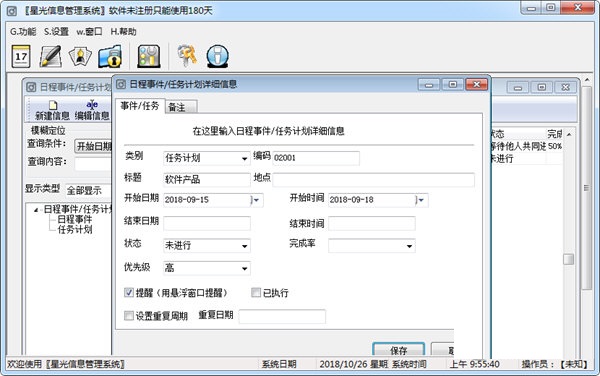Click the main window vertical scrollbar
Screen dimensions: 600x376
pos(587,187)
